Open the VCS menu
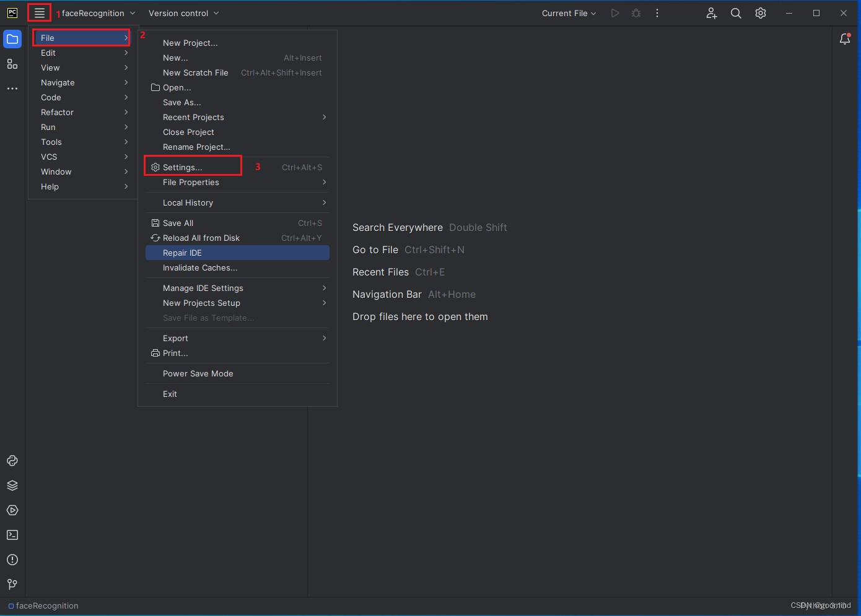 pyautogui.click(x=82, y=157)
